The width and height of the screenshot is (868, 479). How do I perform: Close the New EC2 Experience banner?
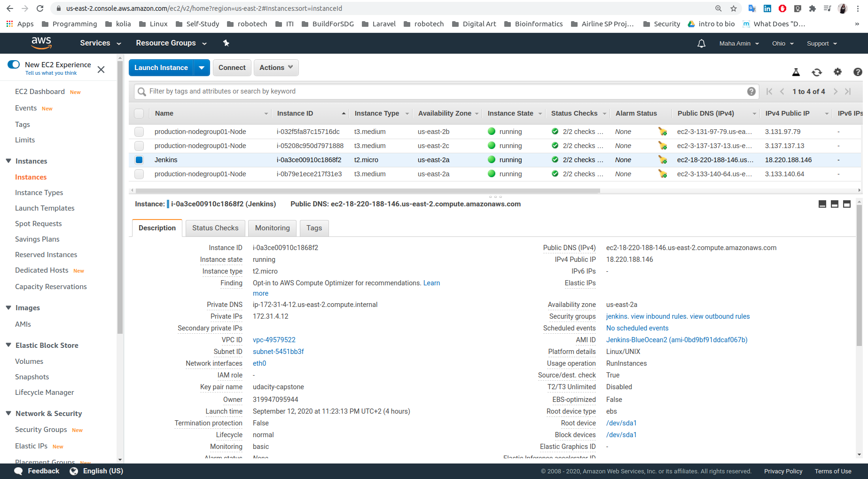(x=101, y=70)
